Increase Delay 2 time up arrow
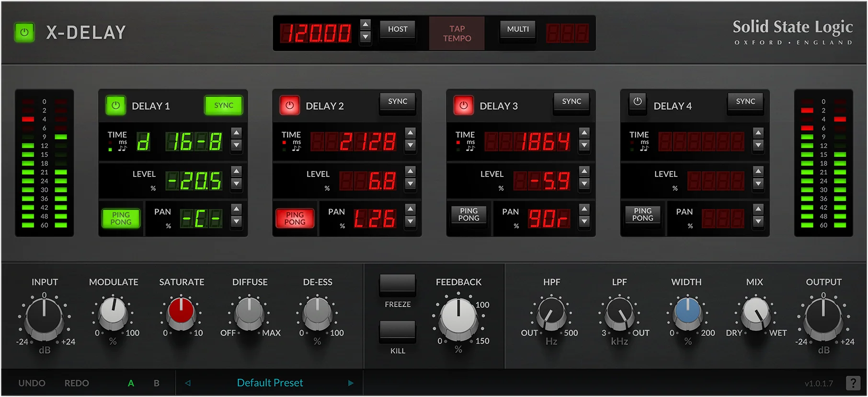This screenshot has width=868, height=397. point(410,132)
